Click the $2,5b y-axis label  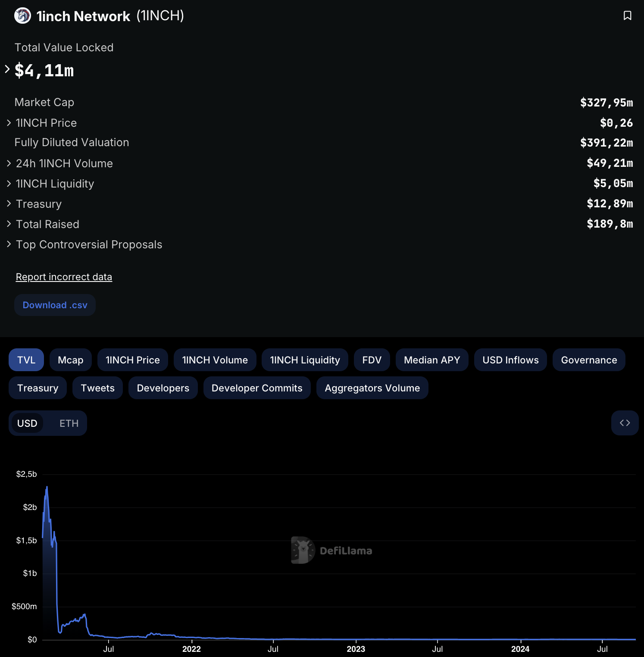[26, 474]
